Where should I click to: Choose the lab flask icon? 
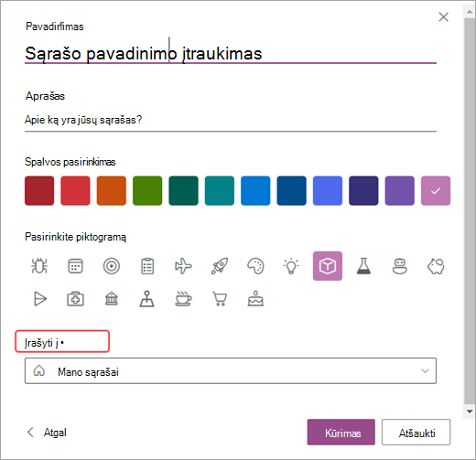tap(363, 266)
